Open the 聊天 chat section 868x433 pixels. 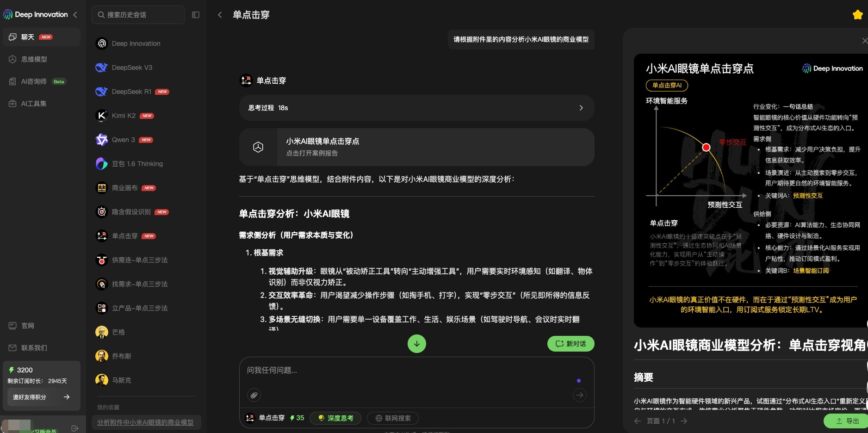(x=42, y=37)
